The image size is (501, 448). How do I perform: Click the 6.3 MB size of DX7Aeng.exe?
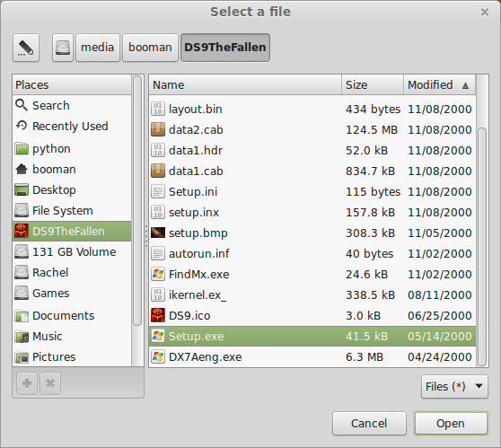tap(365, 357)
